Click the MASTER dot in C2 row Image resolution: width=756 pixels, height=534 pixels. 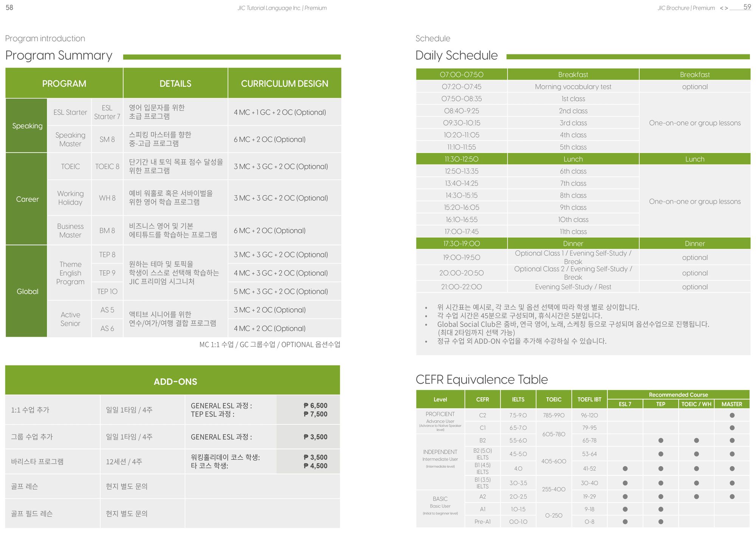(732, 415)
